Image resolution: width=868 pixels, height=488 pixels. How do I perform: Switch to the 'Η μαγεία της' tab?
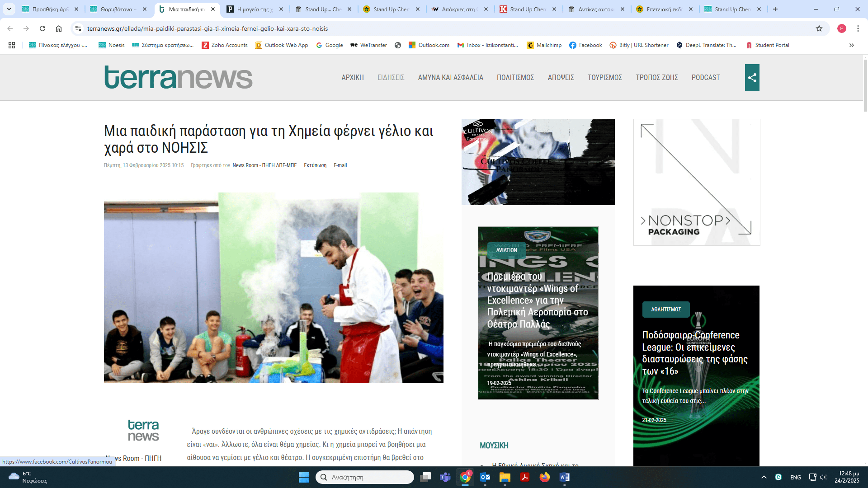coord(255,9)
